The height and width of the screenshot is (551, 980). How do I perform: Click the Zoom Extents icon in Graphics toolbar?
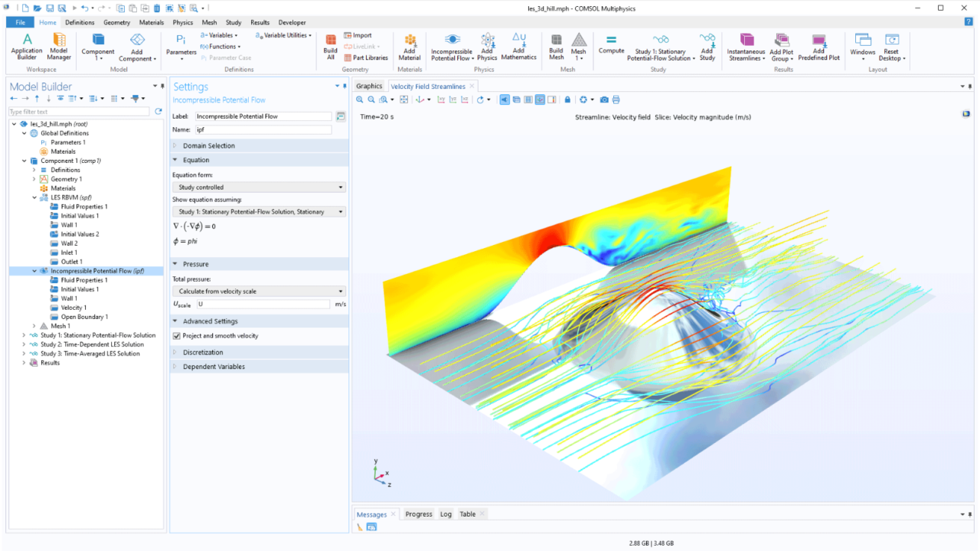(404, 99)
